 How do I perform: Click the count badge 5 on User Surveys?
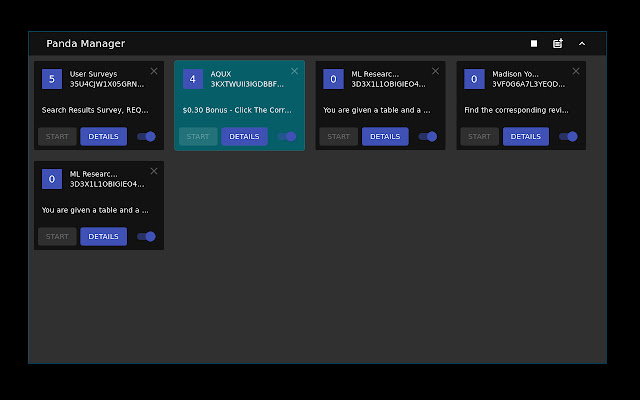tap(52, 79)
